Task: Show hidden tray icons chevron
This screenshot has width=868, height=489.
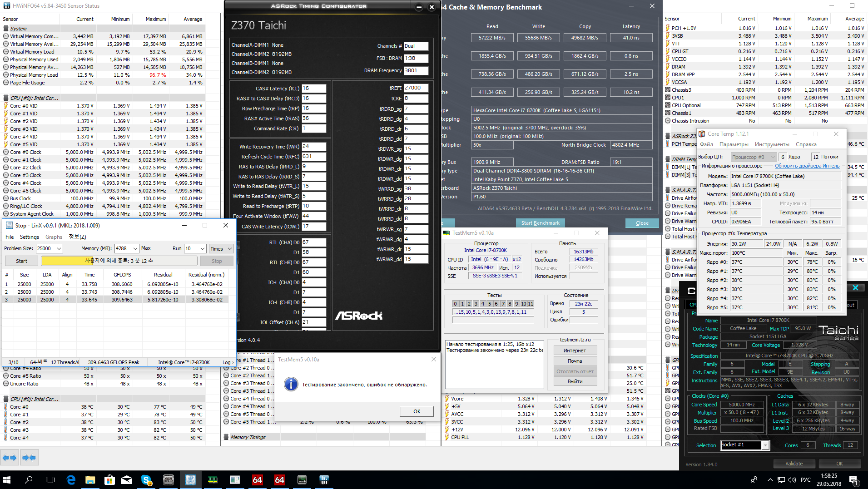Action: [770, 480]
